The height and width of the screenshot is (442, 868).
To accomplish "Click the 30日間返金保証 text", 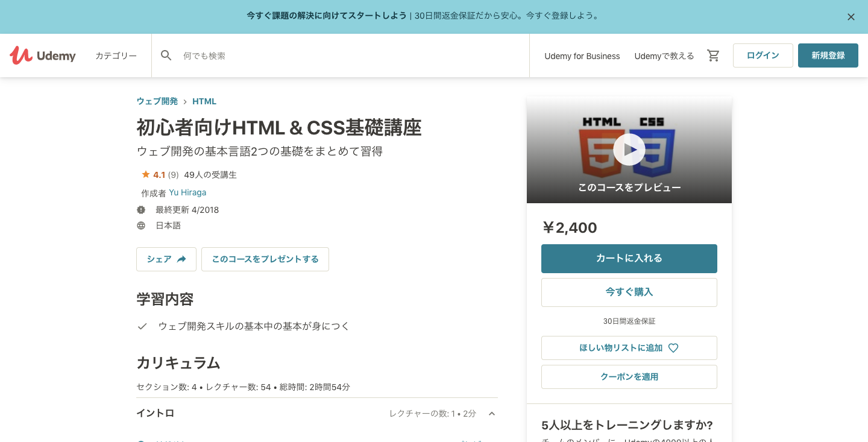I will tap(629, 321).
